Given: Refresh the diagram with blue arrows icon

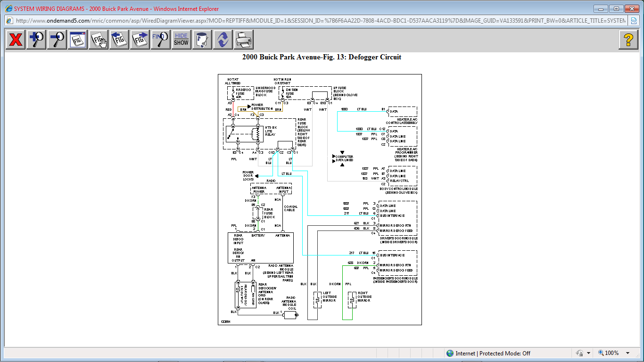Looking at the screenshot, I should tap(223, 40).
